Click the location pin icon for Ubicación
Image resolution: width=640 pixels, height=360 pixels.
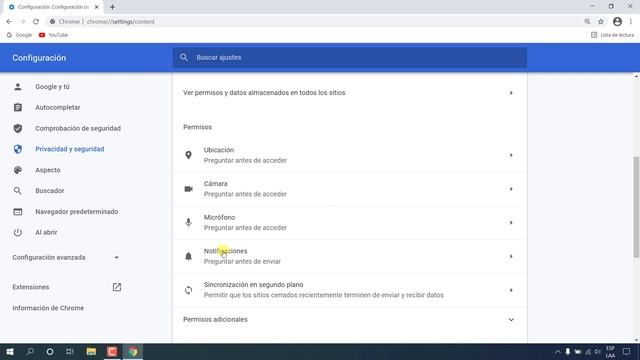coord(188,155)
